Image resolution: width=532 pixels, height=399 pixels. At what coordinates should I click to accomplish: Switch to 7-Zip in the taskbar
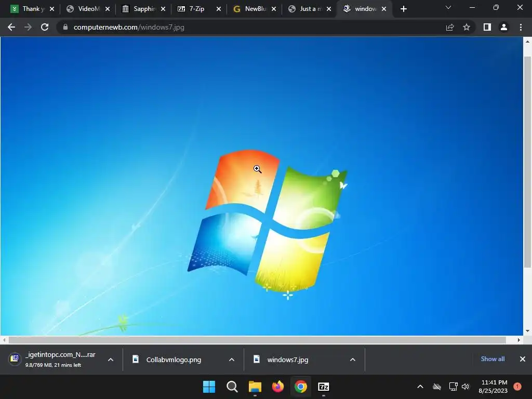click(324, 387)
